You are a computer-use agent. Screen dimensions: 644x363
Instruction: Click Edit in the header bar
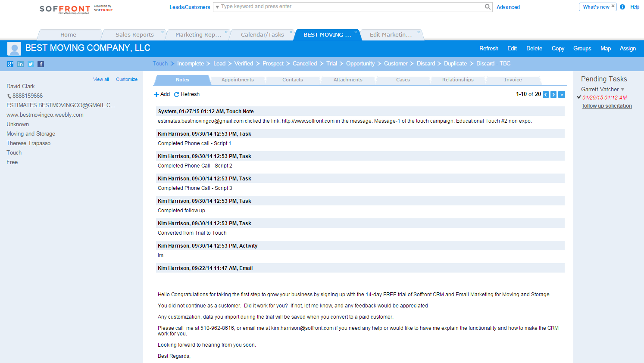(x=512, y=49)
